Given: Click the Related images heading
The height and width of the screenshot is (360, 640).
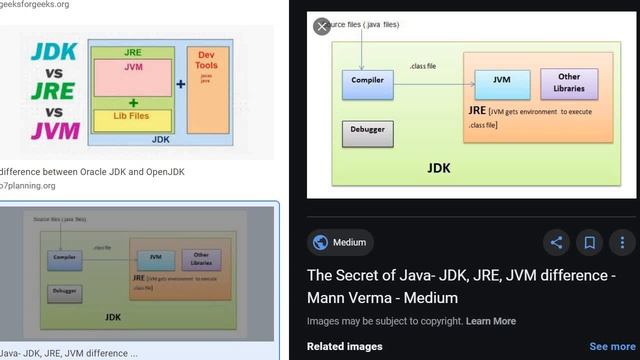Looking at the screenshot, I should (x=344, y=347).
